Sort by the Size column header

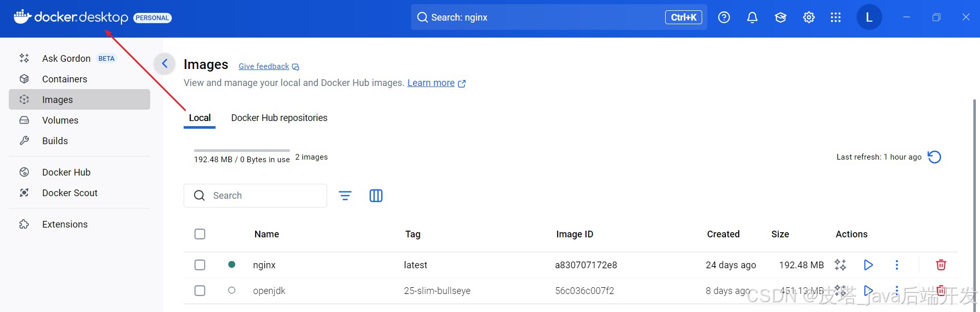point(780,234)
